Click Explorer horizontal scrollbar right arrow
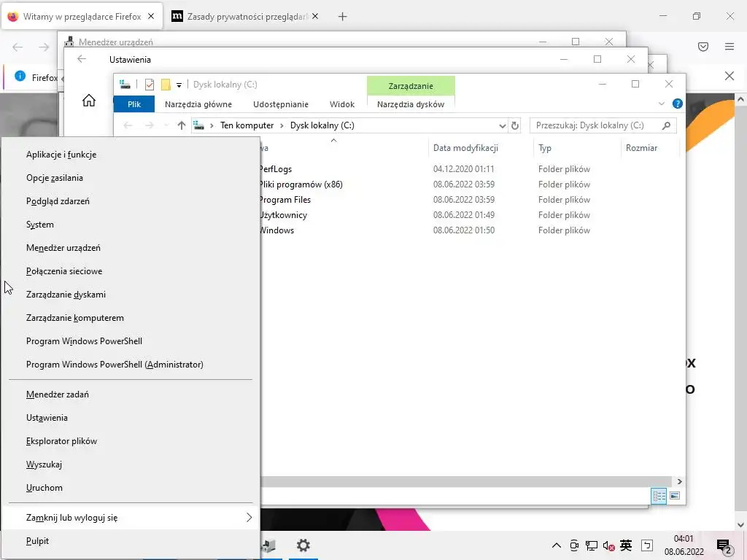 tap(679, 481)
